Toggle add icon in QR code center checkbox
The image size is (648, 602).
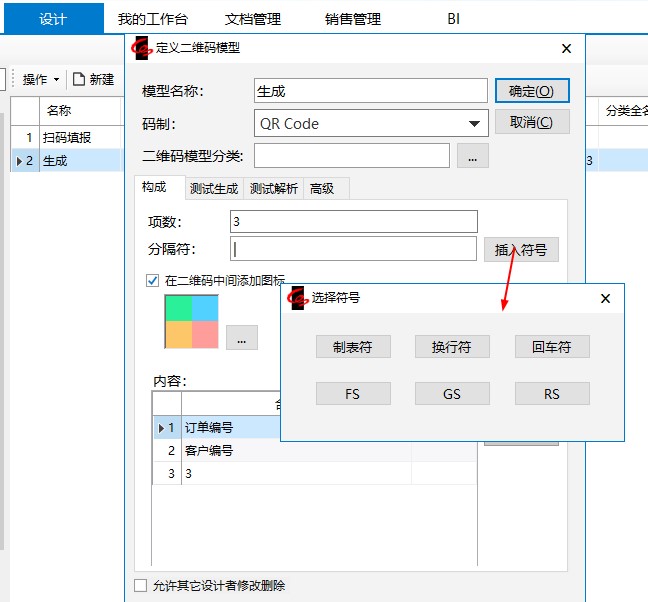(x=153, y=281)
